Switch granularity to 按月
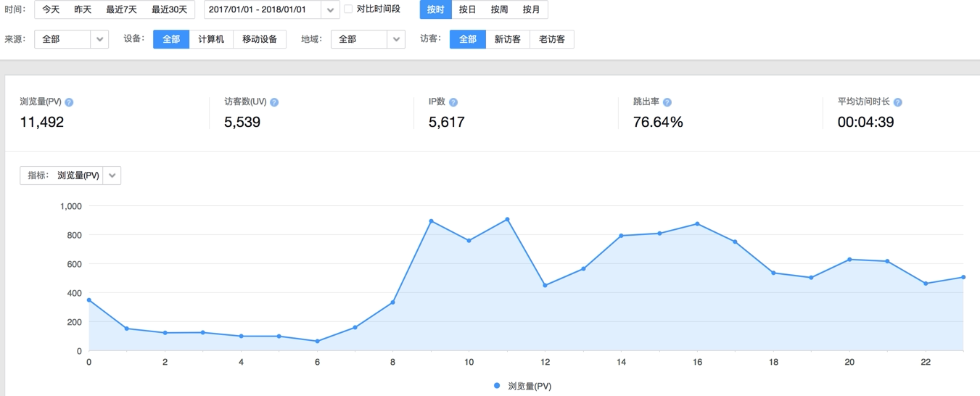Image resolution: width=980 pixels, height=396 pixels. (532, 9)
